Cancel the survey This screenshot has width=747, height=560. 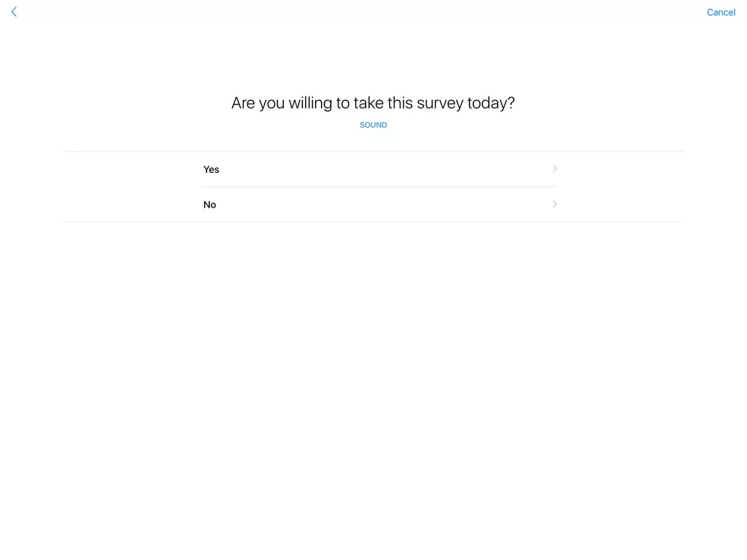click(x=721, y=12)
